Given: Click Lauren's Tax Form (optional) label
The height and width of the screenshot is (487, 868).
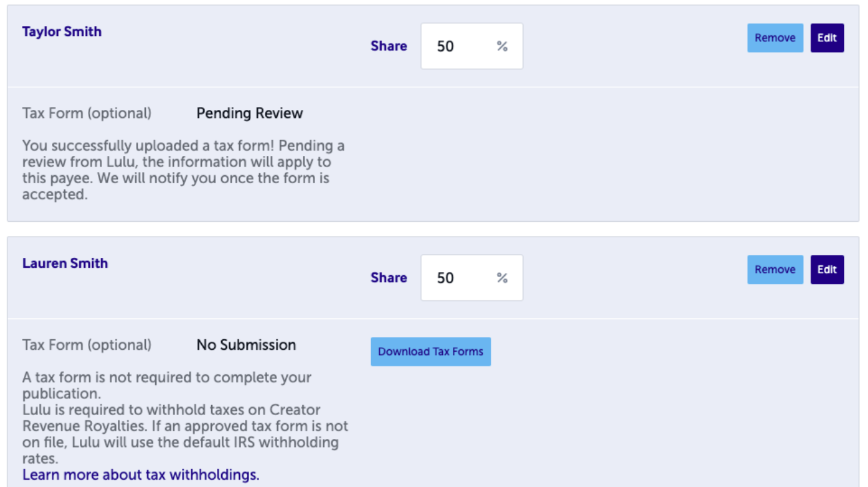Looking at the screenshot, I should pos(87,345).
